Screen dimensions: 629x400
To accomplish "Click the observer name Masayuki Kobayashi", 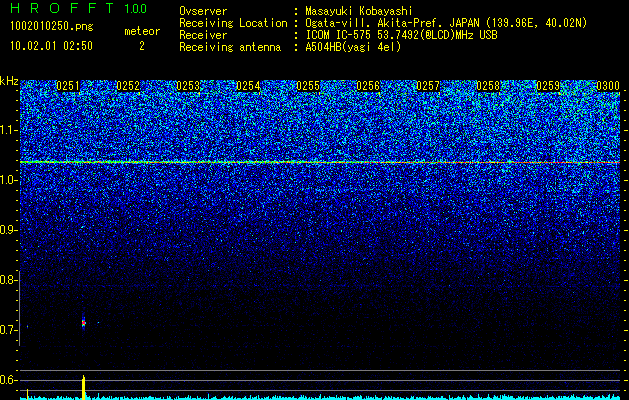I will tap(359, 11).
